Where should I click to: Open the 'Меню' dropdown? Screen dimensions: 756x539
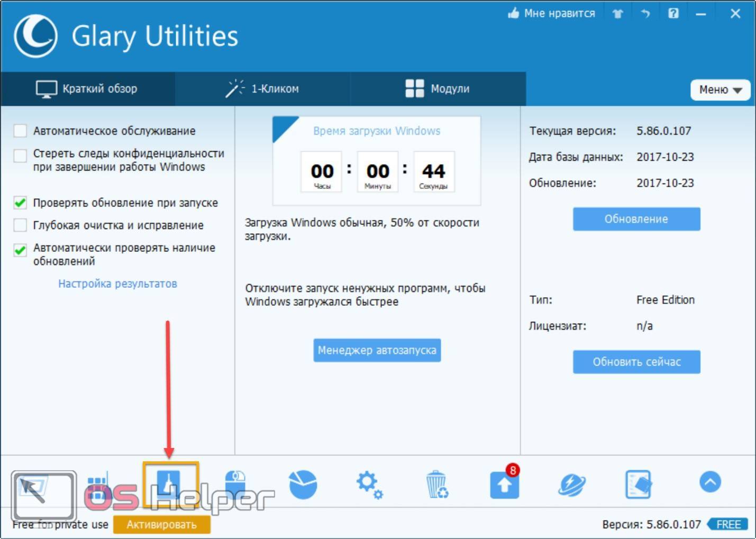click(x=719, y=90)
